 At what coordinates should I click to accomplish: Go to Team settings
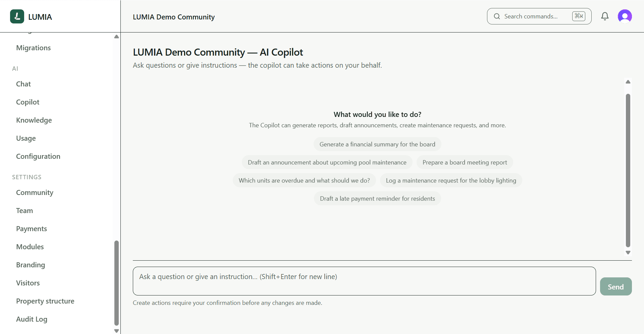24,211
